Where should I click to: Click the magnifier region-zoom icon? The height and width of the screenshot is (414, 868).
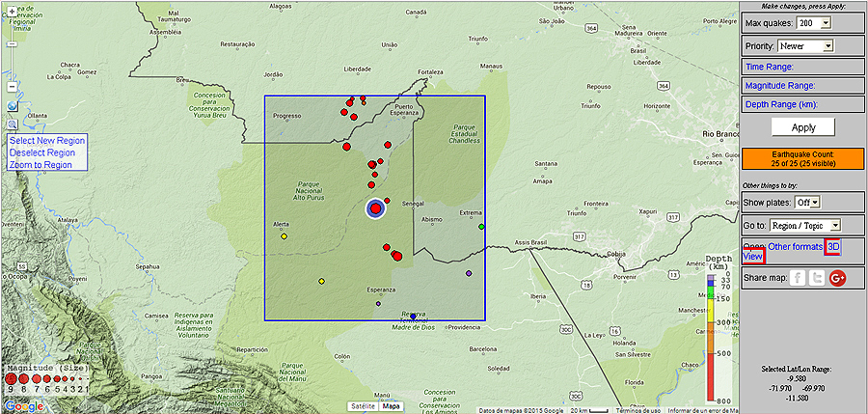pos(12,124)
